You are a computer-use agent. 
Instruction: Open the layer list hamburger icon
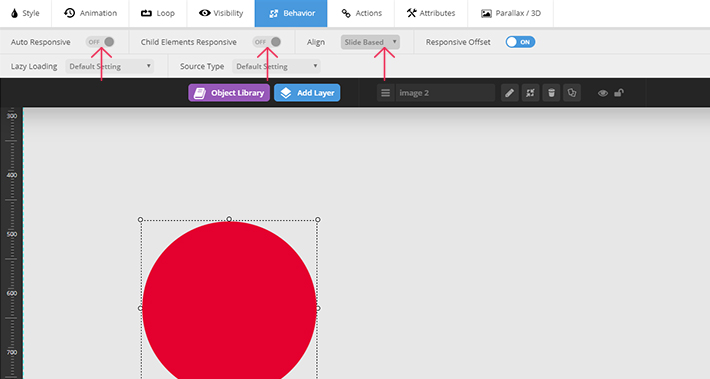click(x=385, y=93)
